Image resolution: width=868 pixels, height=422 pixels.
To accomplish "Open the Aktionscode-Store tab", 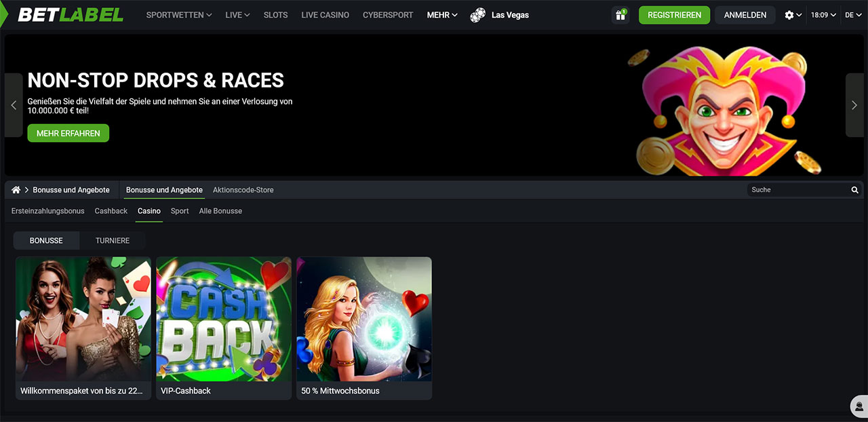I will [x=243, y=190].
